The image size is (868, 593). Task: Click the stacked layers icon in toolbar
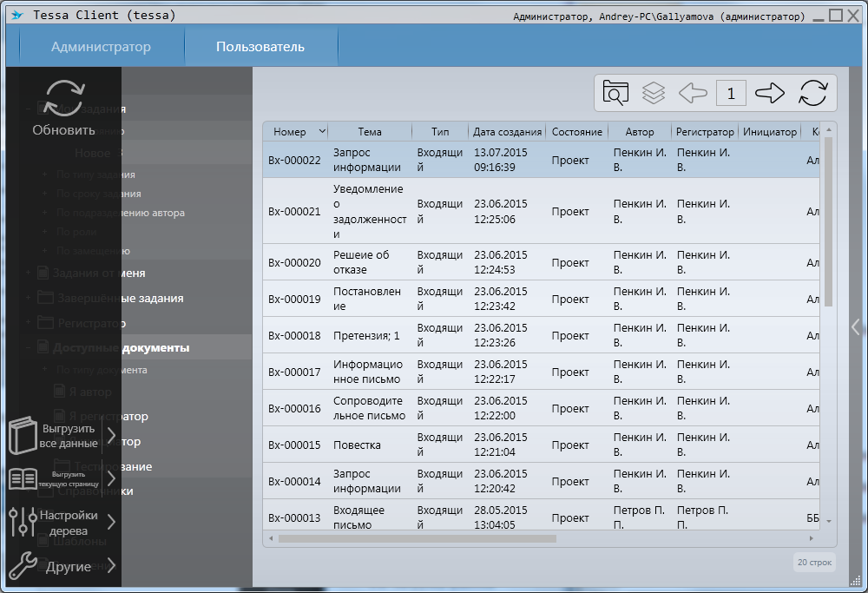[654, 93]
